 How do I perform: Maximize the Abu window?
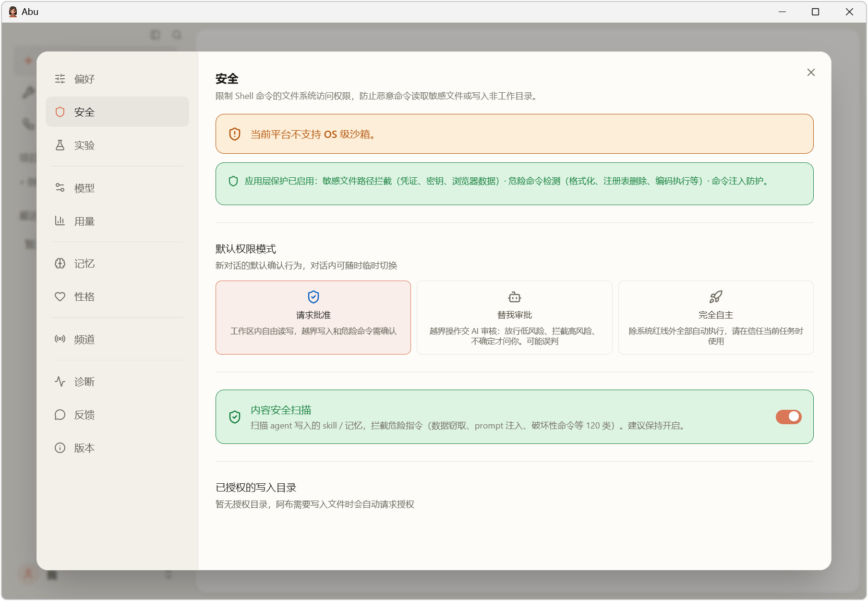[x=815, y=12]
